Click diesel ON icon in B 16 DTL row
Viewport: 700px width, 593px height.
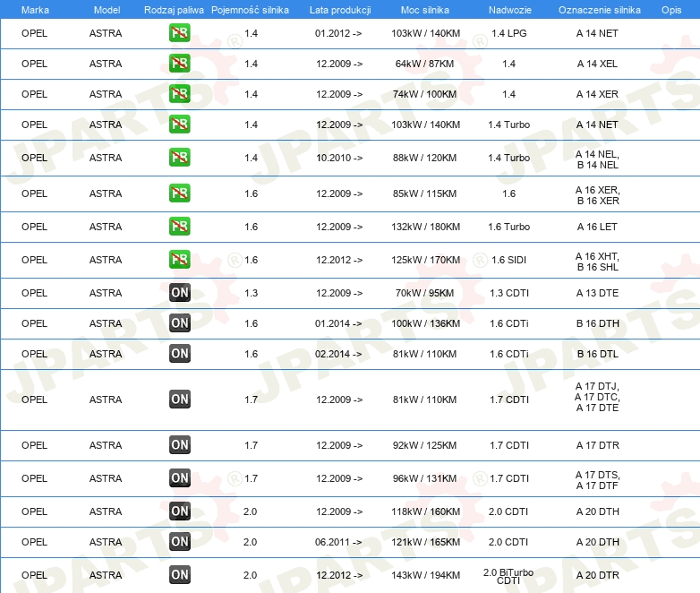tap(180, 354)
